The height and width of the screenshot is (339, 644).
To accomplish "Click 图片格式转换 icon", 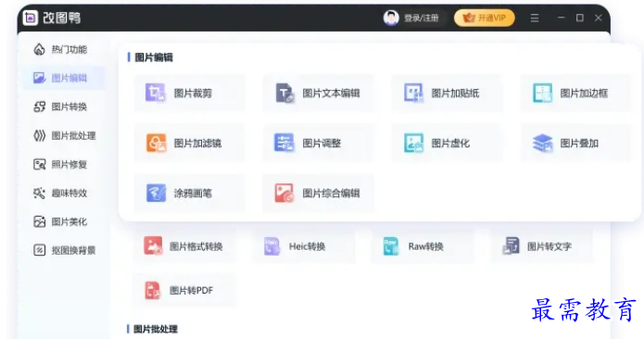I will pyautogui.click(x=153, y=245).
